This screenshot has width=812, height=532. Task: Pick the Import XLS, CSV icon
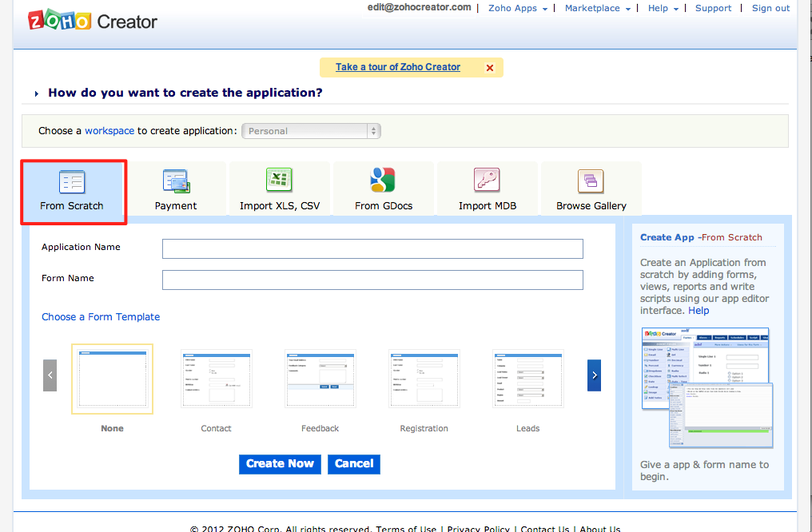tap(279, 181)
